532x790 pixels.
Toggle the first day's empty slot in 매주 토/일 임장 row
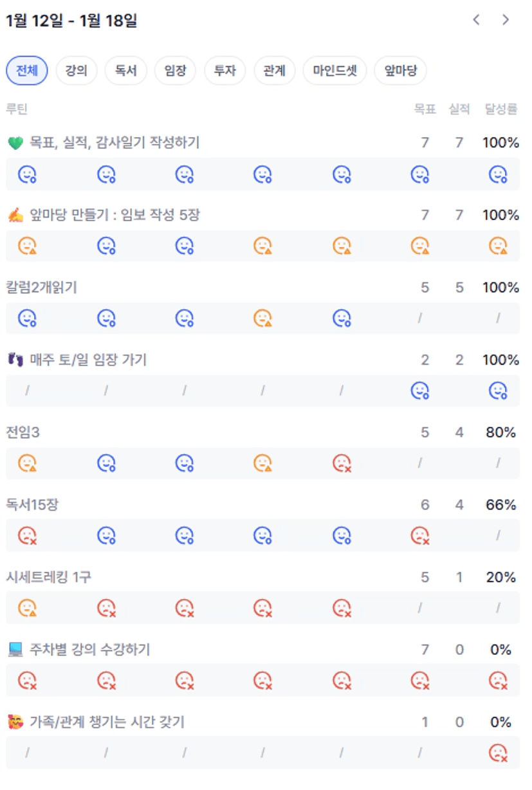27,390
